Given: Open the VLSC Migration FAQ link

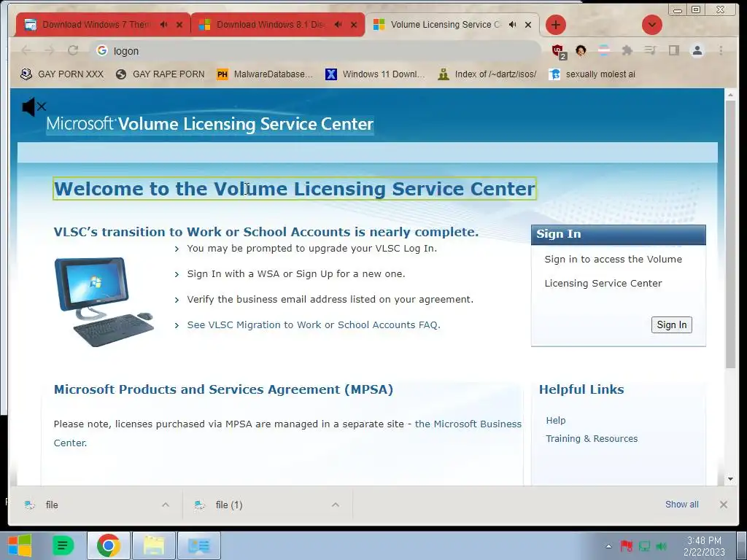Looking at the screenshot, I should [x=314, y=324].
